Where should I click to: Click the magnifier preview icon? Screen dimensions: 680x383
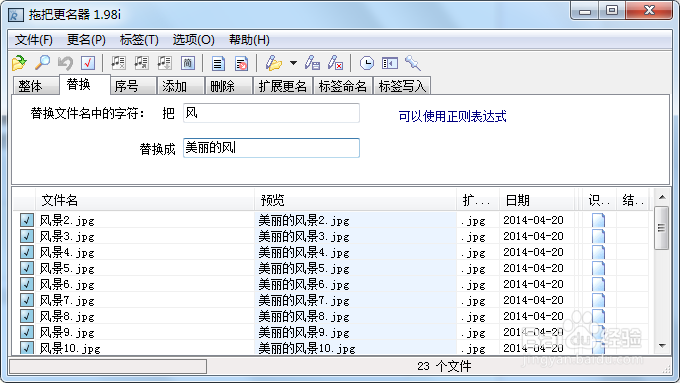click(x=42, y=63)
